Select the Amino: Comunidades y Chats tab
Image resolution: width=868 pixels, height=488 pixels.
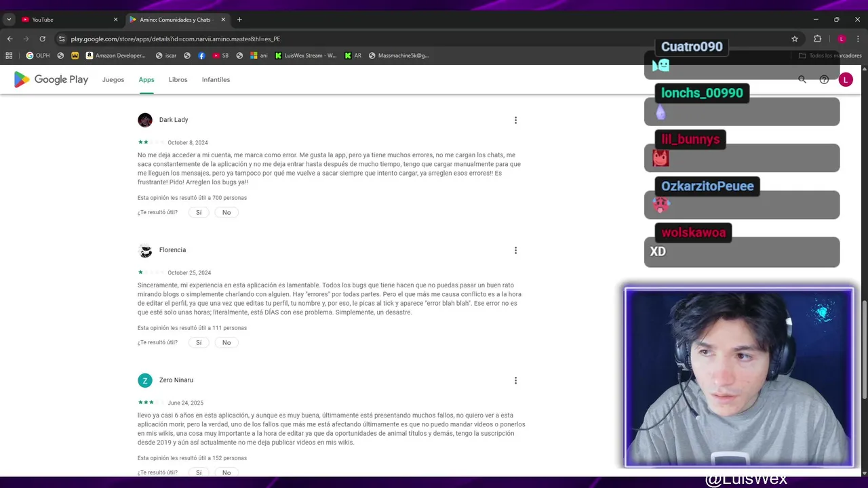178,20
